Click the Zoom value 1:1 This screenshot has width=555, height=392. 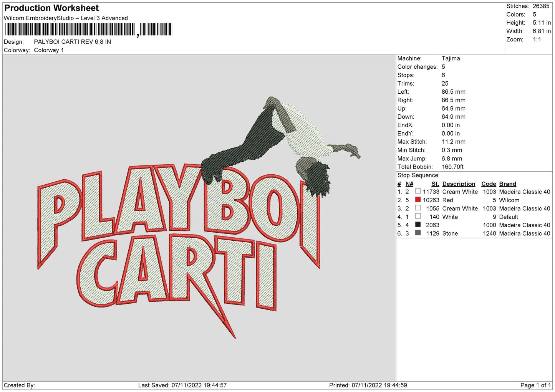pos(537,40)
